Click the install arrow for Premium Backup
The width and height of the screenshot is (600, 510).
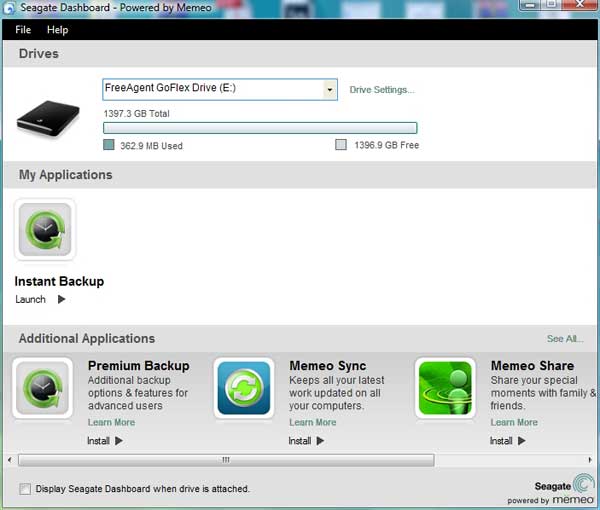[119, 441]
